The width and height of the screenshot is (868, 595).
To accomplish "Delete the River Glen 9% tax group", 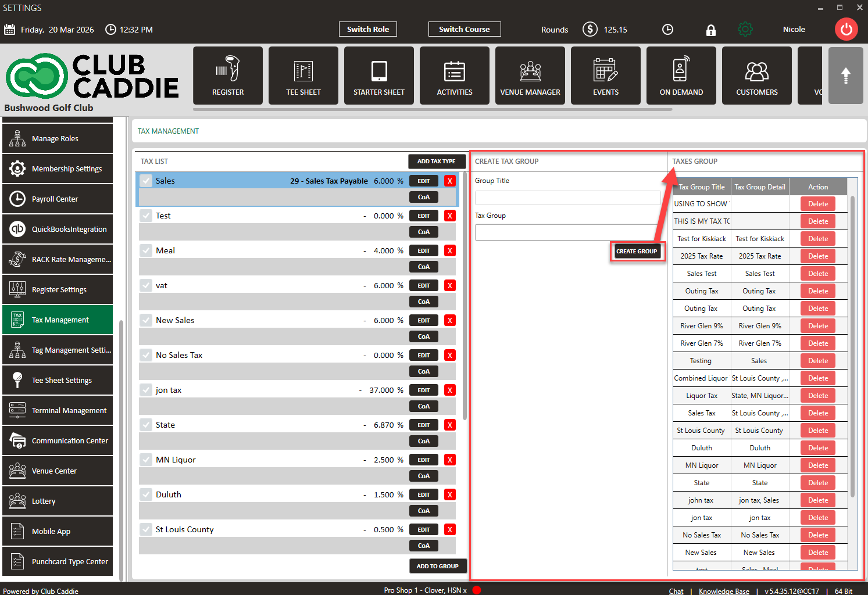I will click(x=817, y=326).
